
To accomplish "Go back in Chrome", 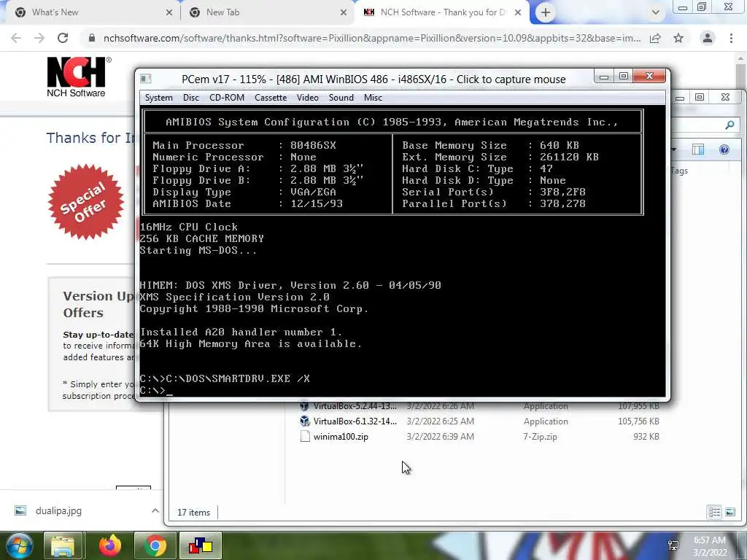I will (x=16, y=38).
